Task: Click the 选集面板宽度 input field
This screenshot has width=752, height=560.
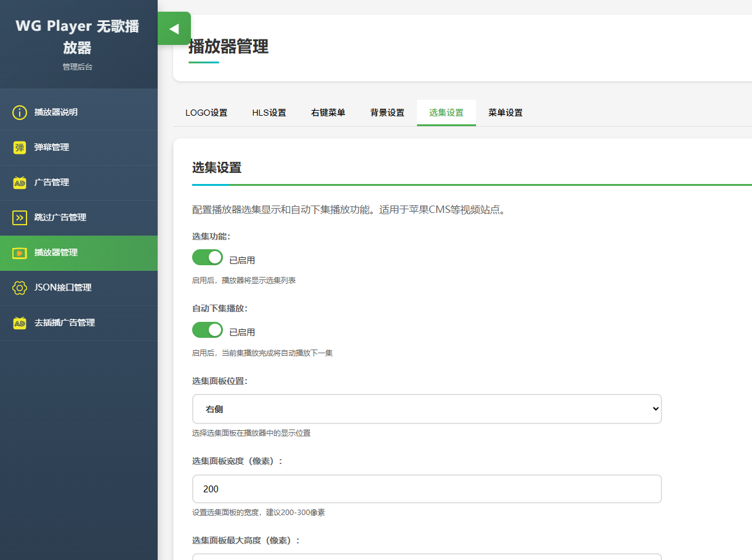Action: pyautogui.click(x=427, y=489)
